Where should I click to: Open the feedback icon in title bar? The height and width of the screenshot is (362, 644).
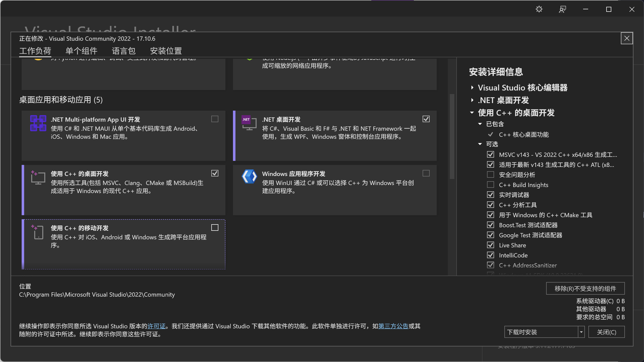(562, 9)
